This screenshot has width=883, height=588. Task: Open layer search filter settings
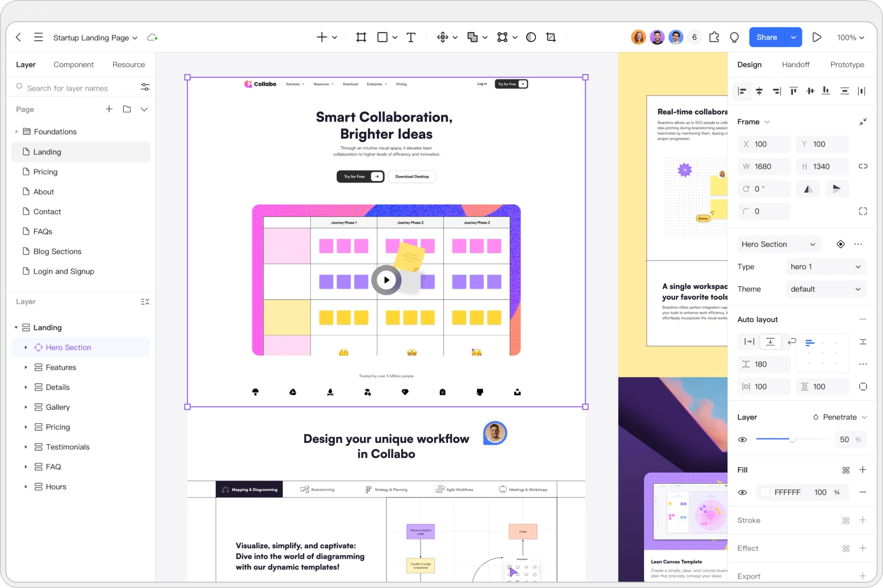(x=145, y=87)
